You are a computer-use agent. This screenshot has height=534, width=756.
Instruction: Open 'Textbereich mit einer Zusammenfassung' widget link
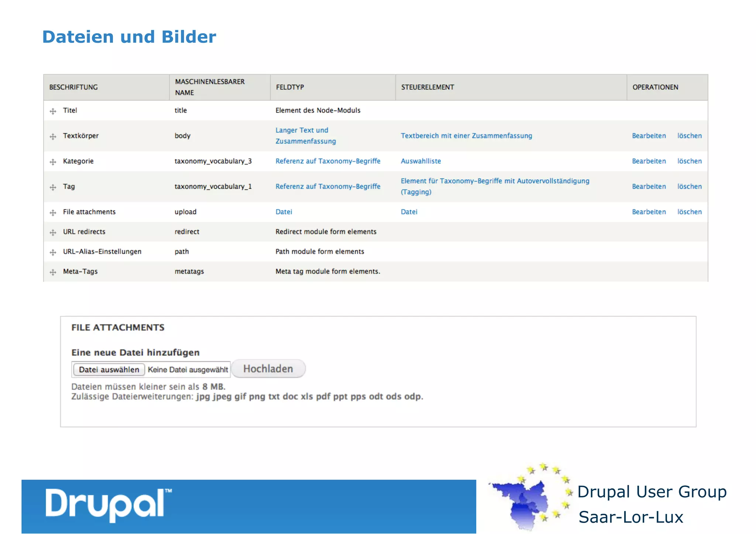[466, 136]
